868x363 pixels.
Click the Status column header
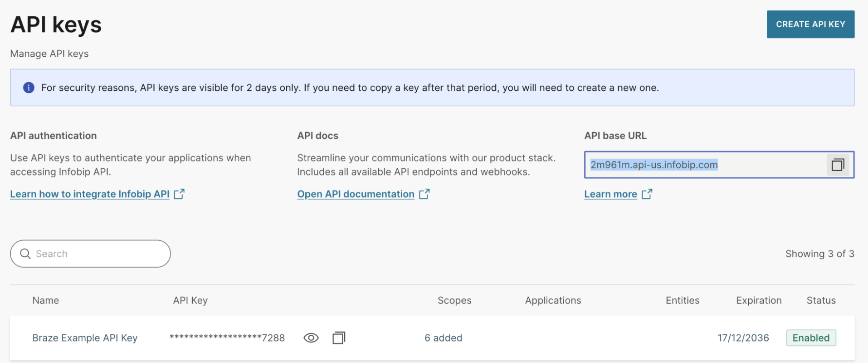click(x=820, y=300)
